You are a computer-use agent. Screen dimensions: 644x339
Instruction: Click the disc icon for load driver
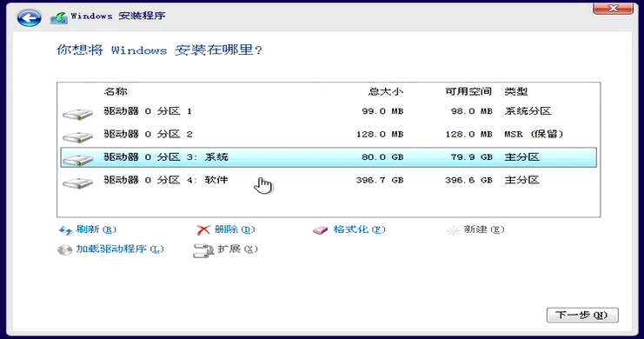[x=64, y=249]
